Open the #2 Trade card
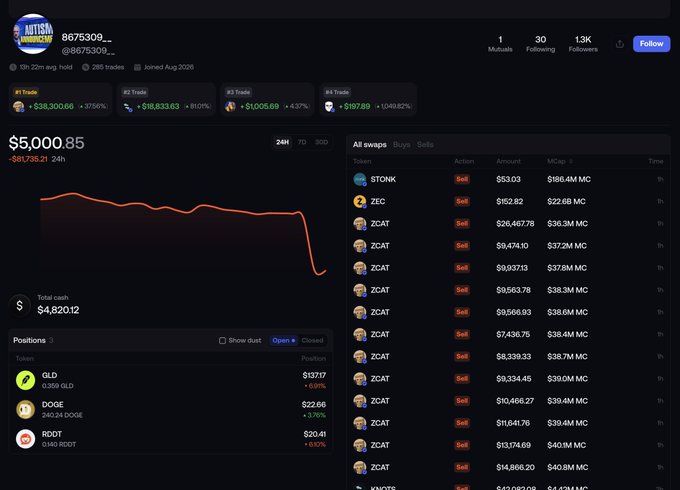The width and height of the screenshot is (680, 490). click(167, 100)
